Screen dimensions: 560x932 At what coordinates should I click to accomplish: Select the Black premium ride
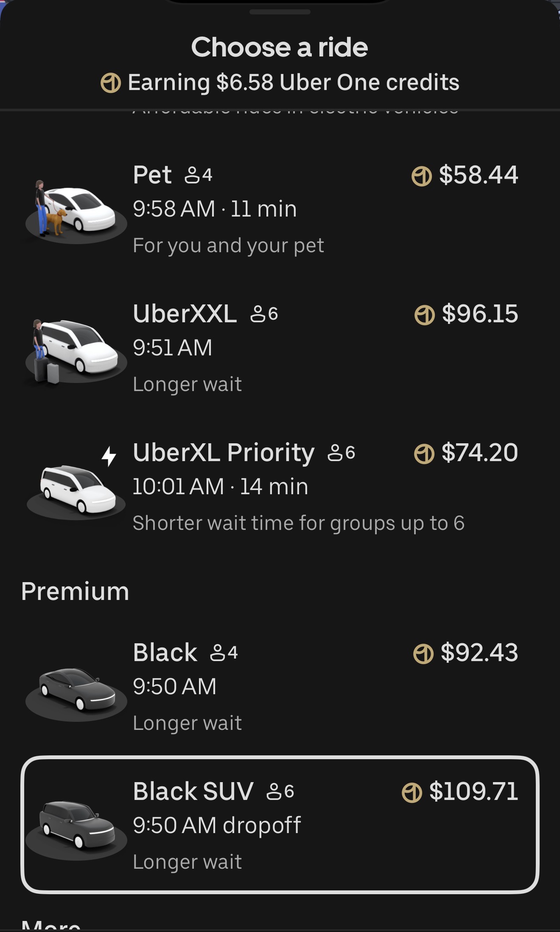pyautogui.click(x=272, y=687)
